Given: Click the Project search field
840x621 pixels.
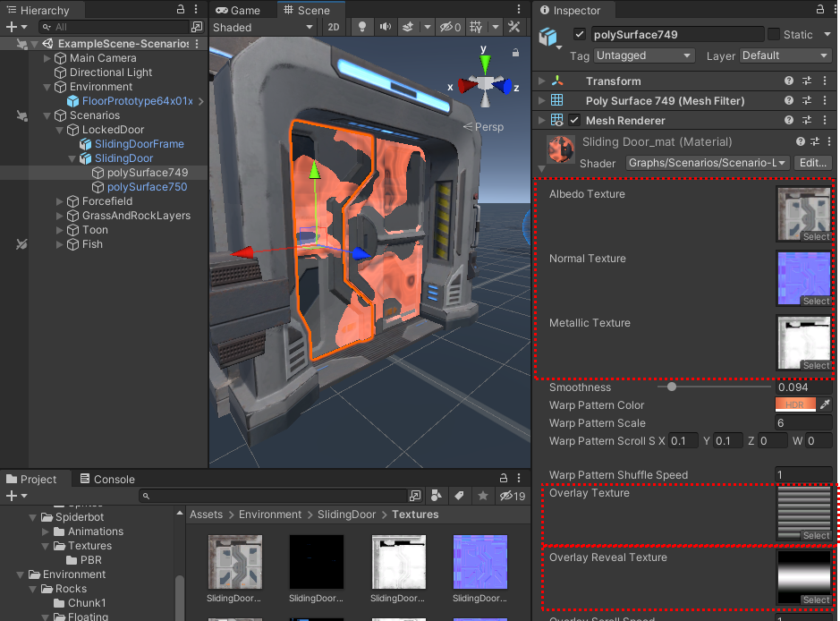Looking at the screenshot, I should tap(273, 496).
